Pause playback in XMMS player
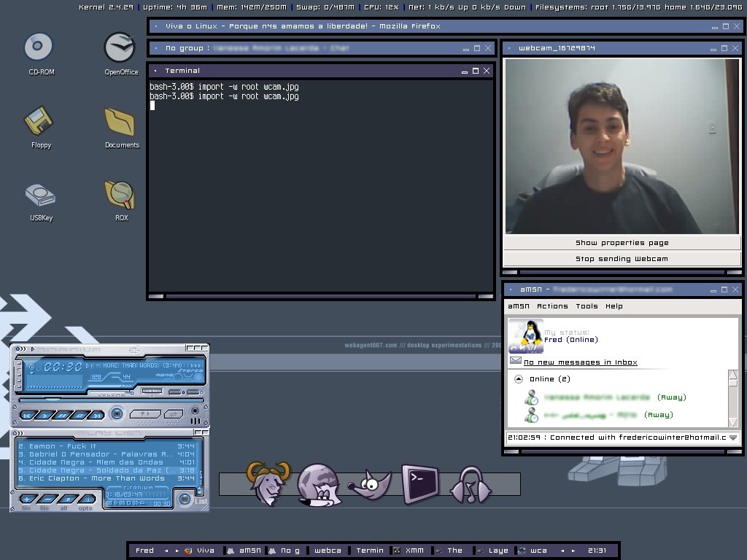This screenshot has width=747, height=560. [x=62, y=415]
